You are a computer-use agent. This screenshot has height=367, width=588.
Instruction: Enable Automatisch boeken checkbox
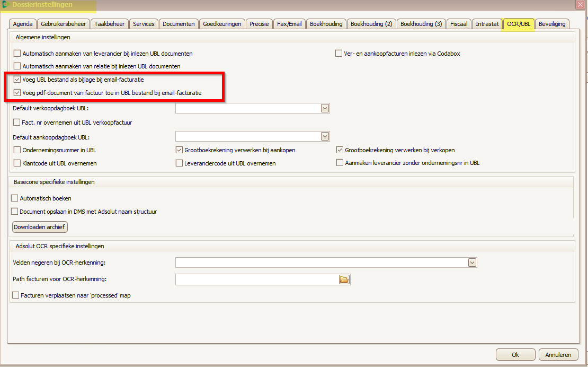click(x=15, y=198)
